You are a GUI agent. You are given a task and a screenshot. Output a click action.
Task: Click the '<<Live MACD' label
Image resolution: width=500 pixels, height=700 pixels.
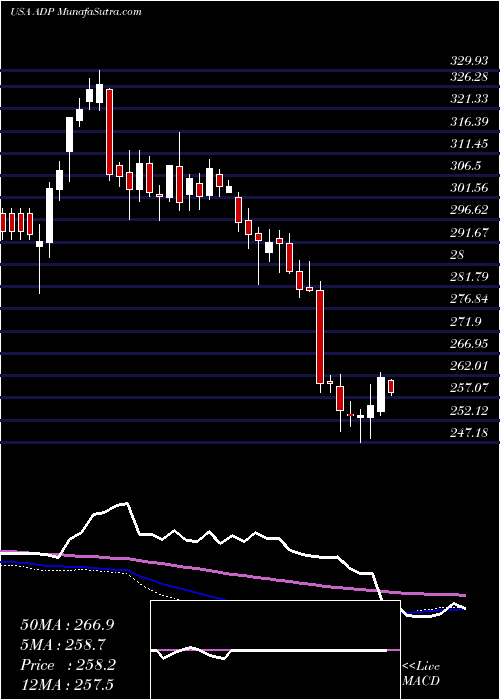[x=421, y=674]
